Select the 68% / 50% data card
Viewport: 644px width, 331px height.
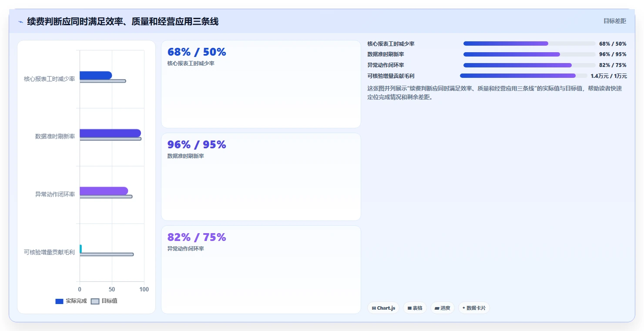coord(261,84)
